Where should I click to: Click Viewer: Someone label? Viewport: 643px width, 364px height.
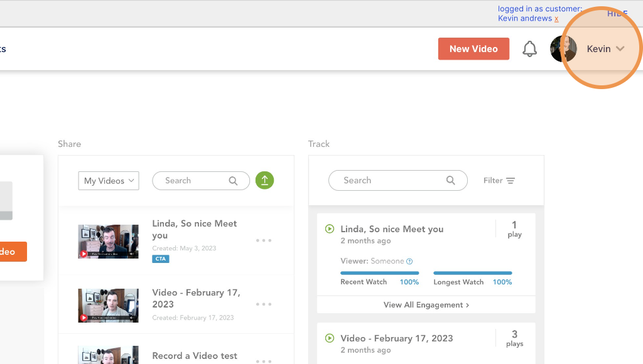coord(372,261)
